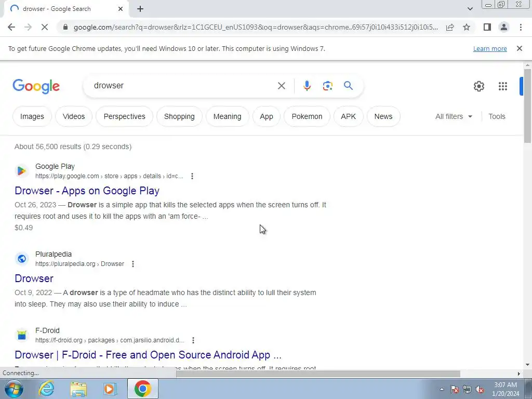Open more options for F-Droid result
The height and width of the screenshot is (399, 532).
pyautogui.click(x=193, y=340)
